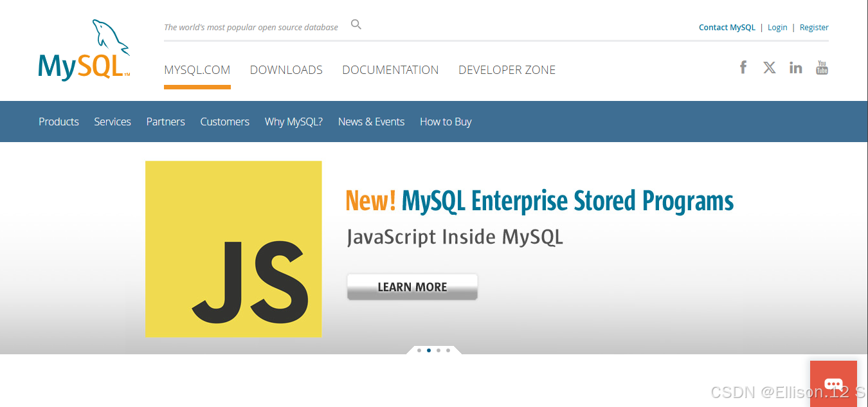This screenshot has height=407, width=868.
Task: Open the How to Buy menu
Action: click(446, 122)
